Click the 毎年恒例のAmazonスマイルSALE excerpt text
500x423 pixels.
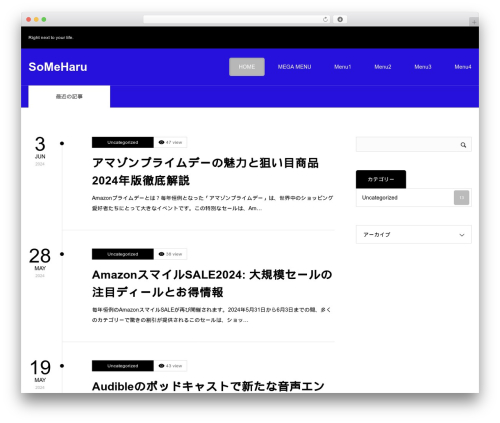[211, 315]
